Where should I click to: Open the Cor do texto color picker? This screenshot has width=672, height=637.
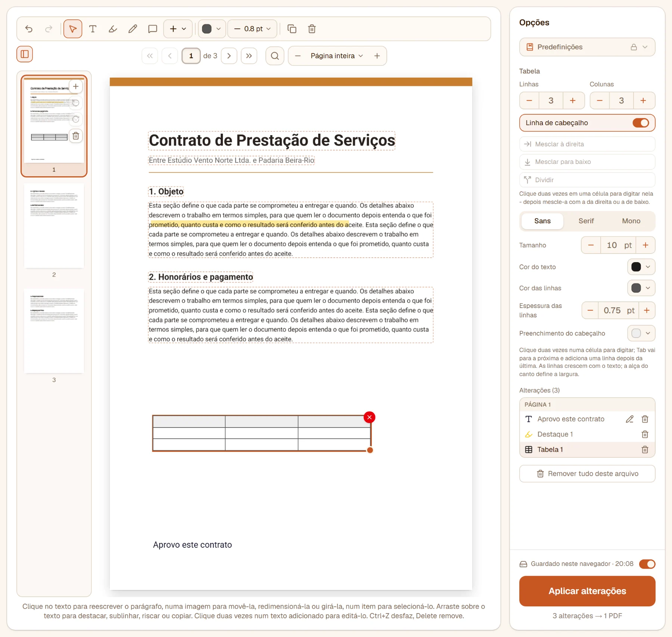(x=641, y=267)
